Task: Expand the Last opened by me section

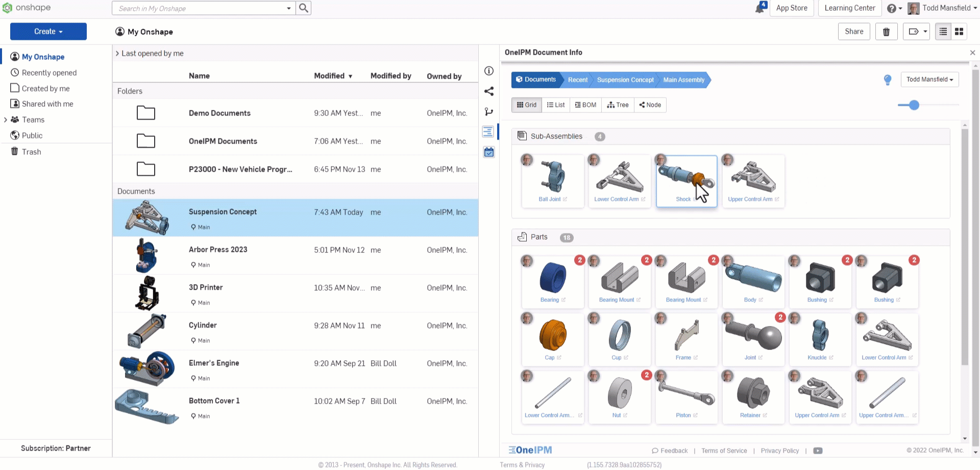Action: [x=117, y=54]
